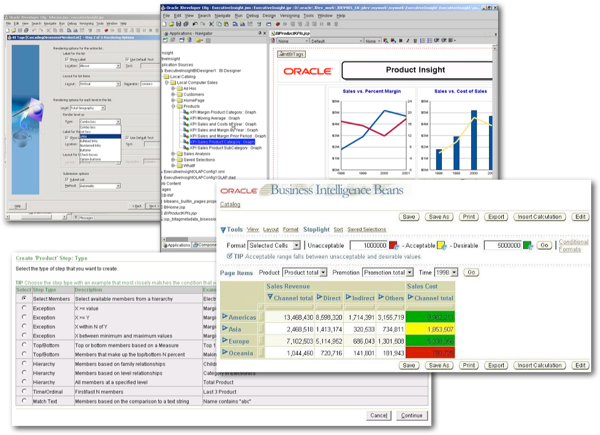Viewport: 600px width, 435px height.
Task: Select Exception 'X between minimum and maximum' radio
Action: pyautogui.click(x=24, y=335)
